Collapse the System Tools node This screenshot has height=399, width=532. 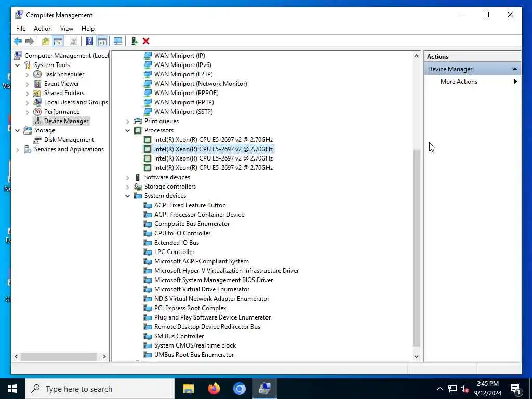click(18, 65)
